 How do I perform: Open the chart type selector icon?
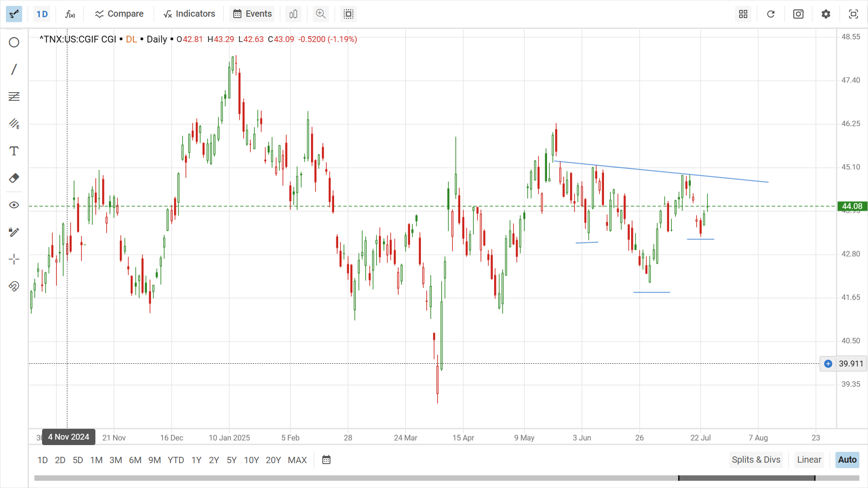[293, 14]
